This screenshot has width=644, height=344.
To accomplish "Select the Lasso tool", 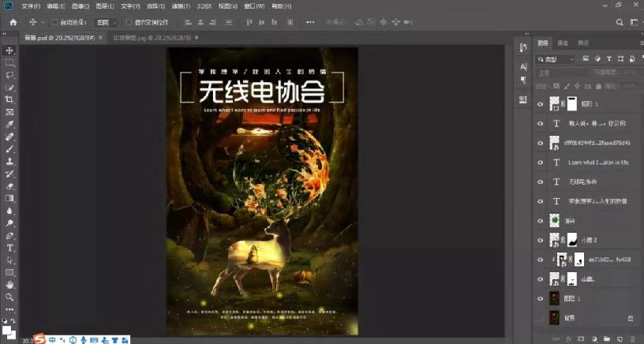I will tap(9, 75).
